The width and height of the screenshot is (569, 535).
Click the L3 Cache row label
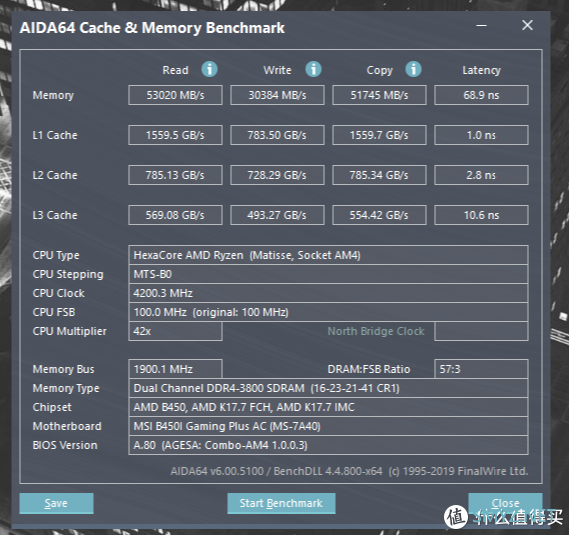coord(55,215)
